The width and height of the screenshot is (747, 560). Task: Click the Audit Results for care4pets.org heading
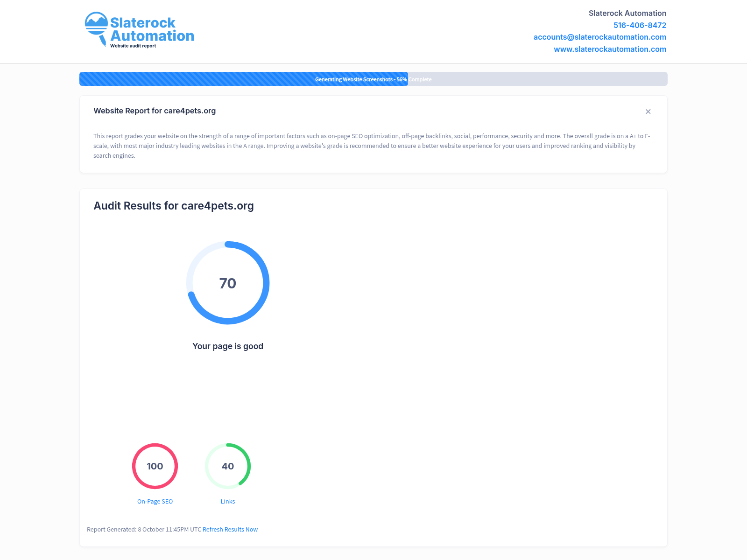(174, 206)
